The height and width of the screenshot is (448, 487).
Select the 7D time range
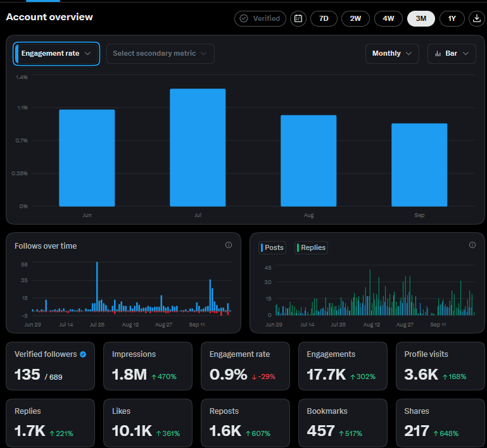click(x=324, y=18)
